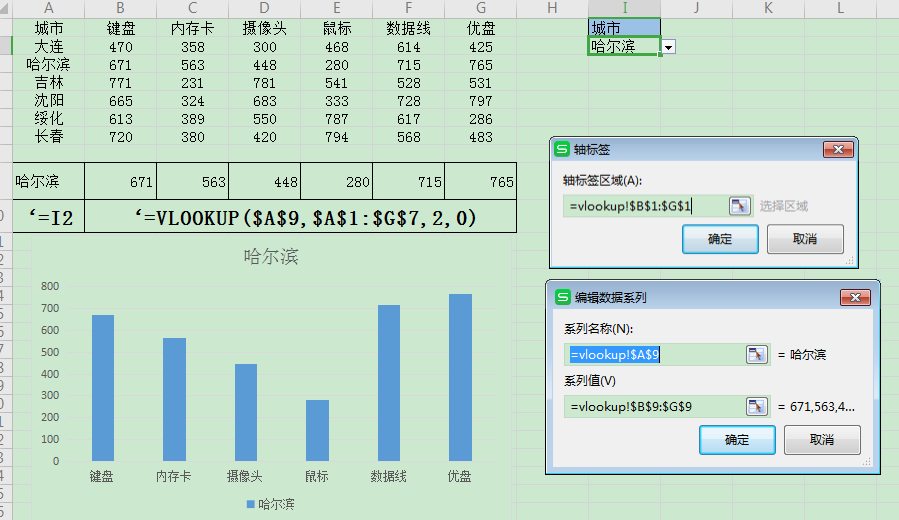The height and width of the screenshot is (520, 899).
Task: Select the 摄像头 bar in the chart
Action: coord(246,412)
